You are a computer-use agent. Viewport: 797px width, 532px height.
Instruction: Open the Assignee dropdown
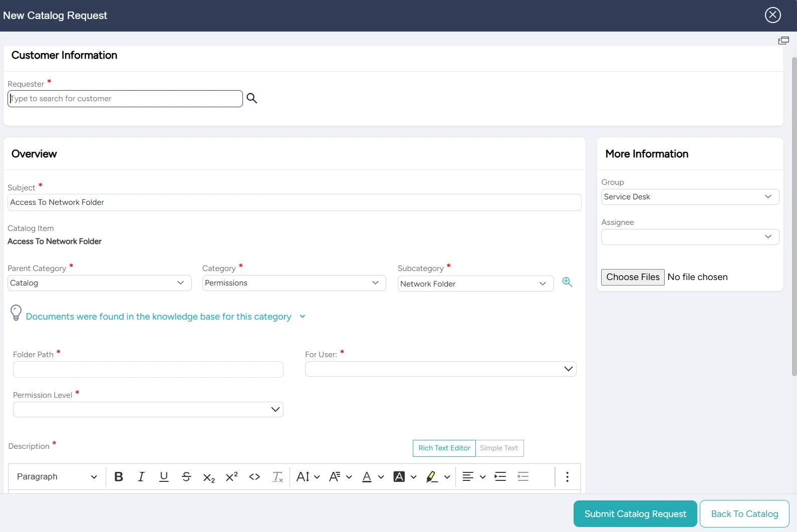(690, 237)
